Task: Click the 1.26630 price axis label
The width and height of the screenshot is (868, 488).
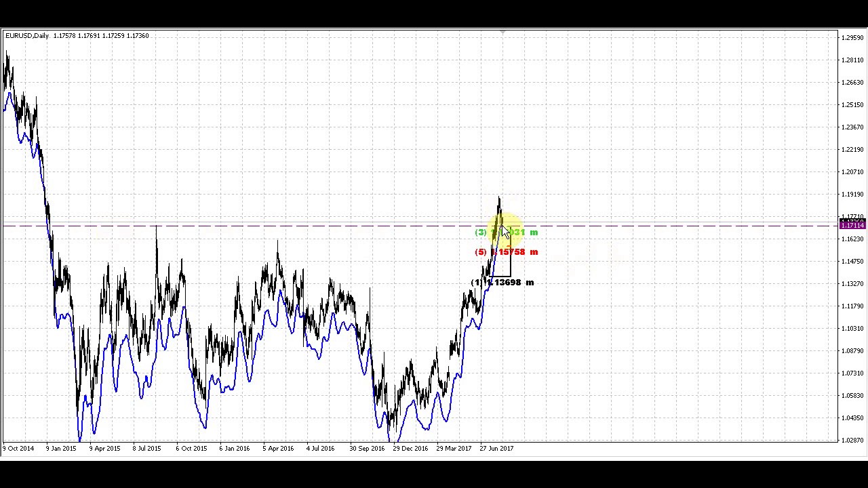Action: (x=852, y=83)
